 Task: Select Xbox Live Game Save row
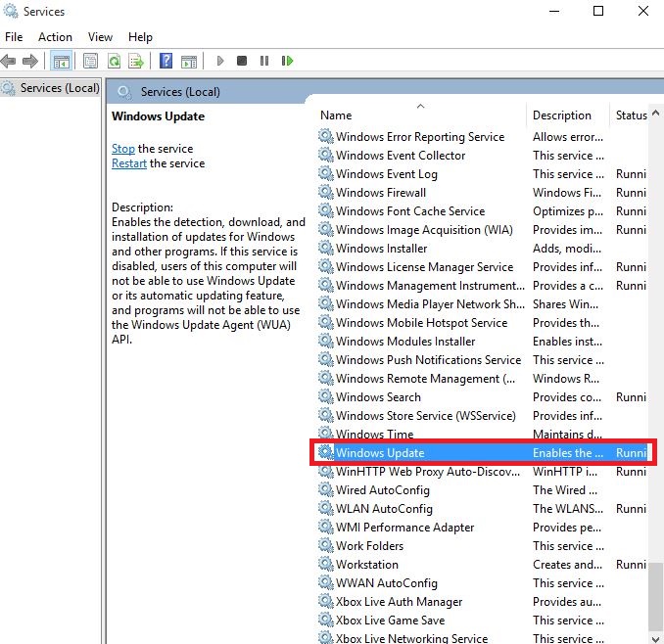(483, 621)
